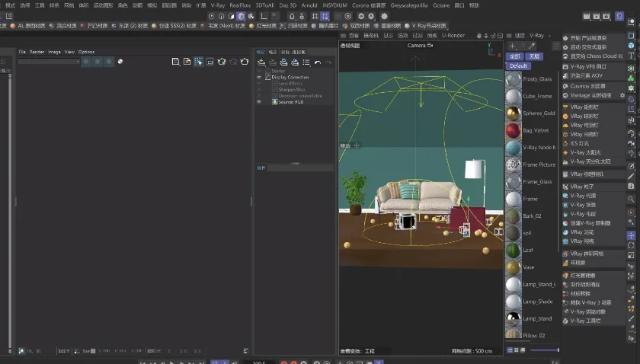Screen dimensions: 640x364
Task: Toggle visibility eye for Source: RGB layer
Action: coord(259,102)
